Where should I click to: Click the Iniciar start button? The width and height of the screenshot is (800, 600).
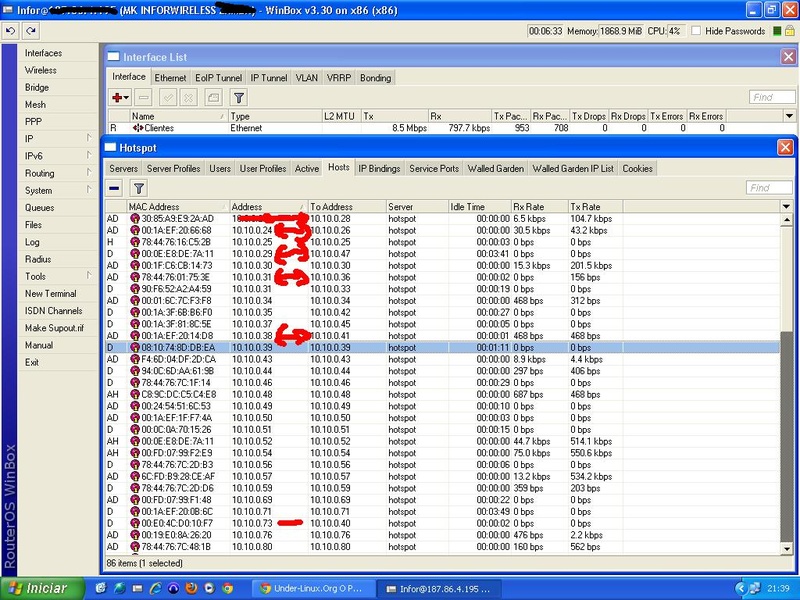pos(40,587)
